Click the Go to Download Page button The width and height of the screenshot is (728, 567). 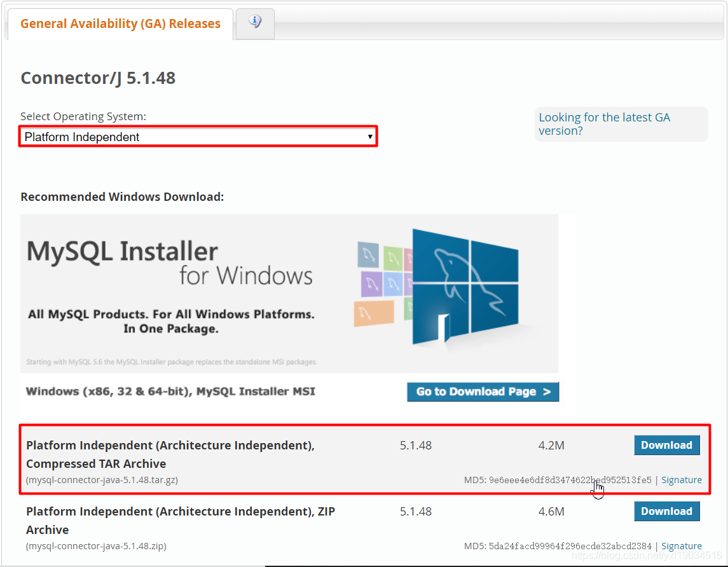[x=483, y=392]
